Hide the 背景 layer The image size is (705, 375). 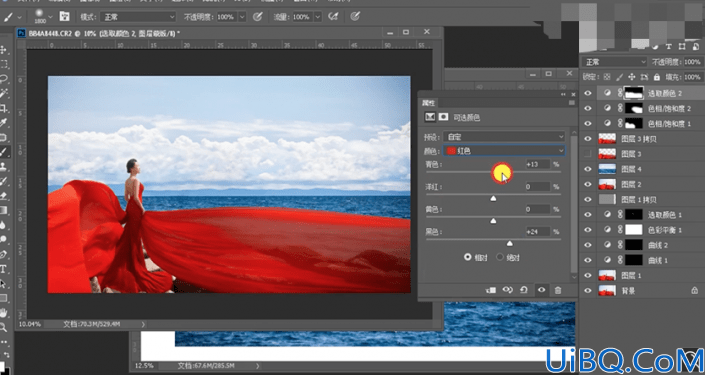588,290
